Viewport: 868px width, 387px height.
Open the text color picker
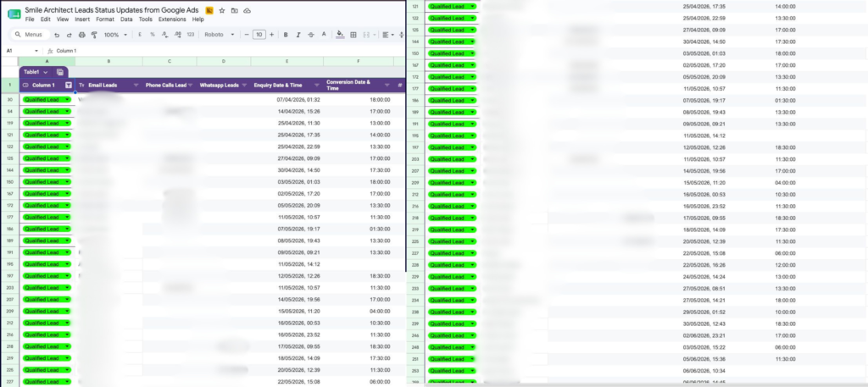[x=324, y=34]
